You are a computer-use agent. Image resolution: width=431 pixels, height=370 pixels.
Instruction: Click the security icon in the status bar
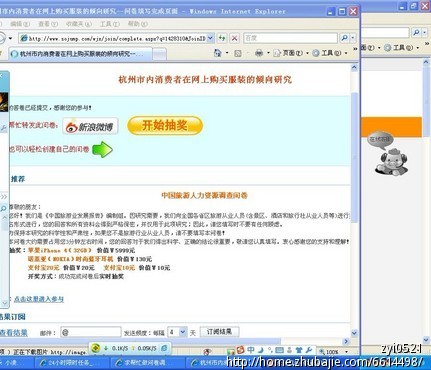207,351
